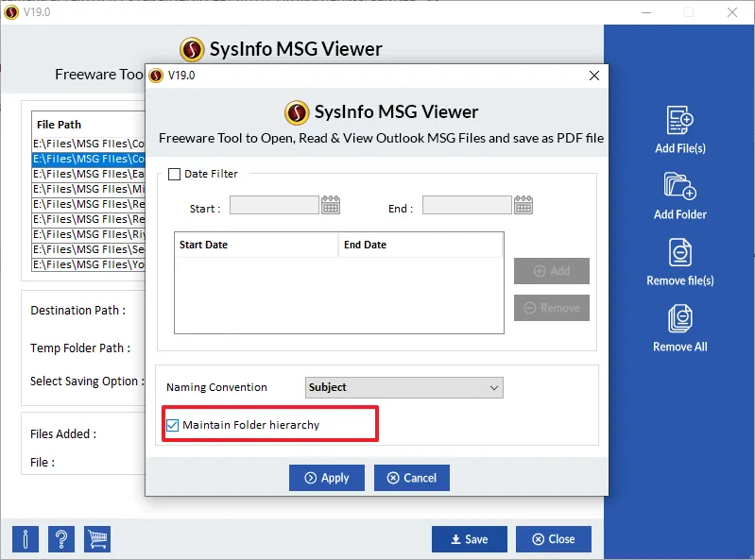Open the Start date calendar picker
This screenshot has height=560, width=755.
coord(331,205)
